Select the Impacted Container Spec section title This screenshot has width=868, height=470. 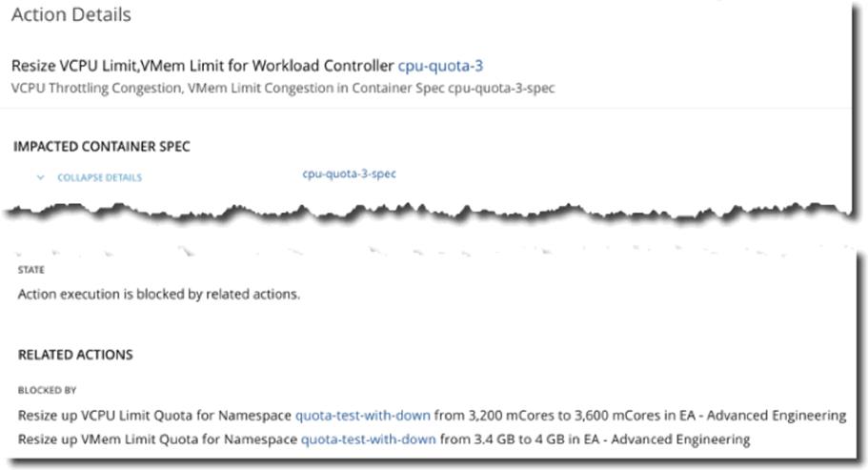pos(102,147)
